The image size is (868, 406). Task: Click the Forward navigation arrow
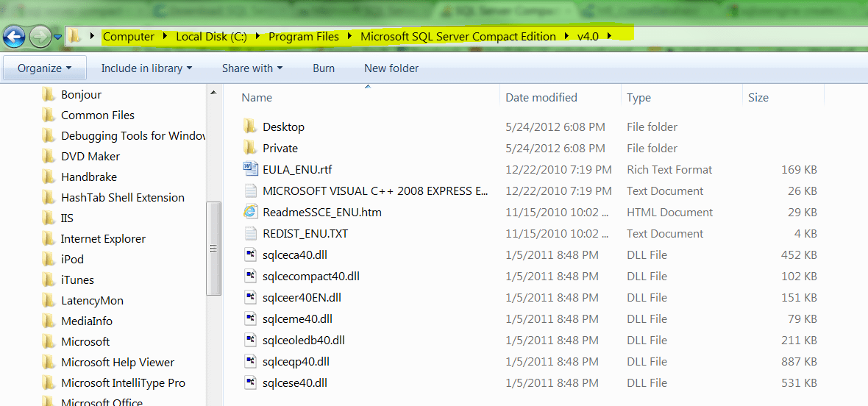pos(40,37)
